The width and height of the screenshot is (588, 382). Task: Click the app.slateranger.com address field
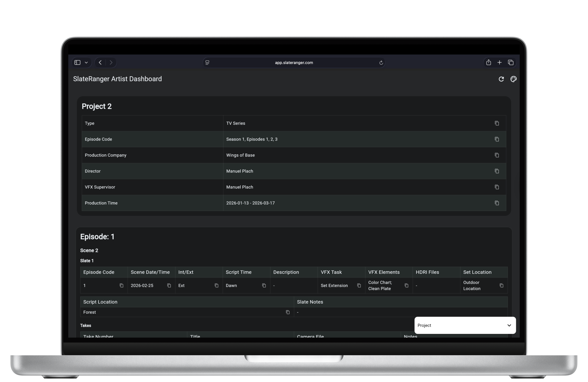294,63
